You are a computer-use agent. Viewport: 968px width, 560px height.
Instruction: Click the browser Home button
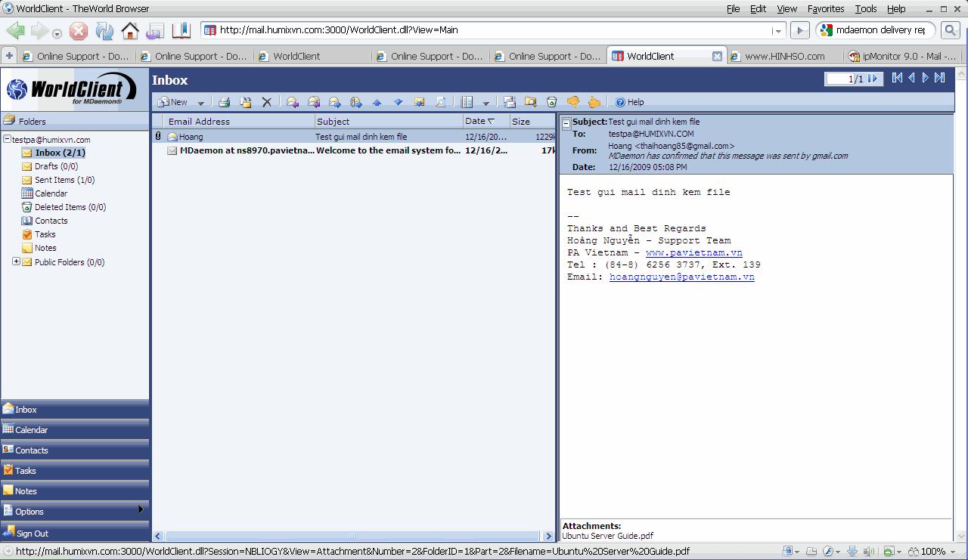(130, 31)
